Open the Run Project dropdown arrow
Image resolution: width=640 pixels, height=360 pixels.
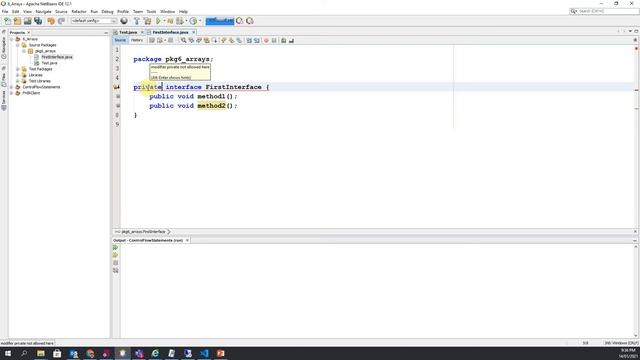click(164, 21)
